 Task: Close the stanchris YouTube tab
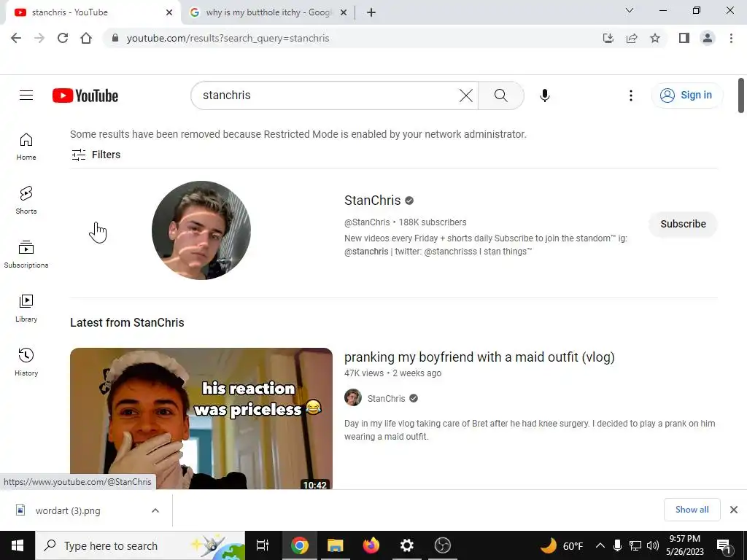[x=169, y=13]
